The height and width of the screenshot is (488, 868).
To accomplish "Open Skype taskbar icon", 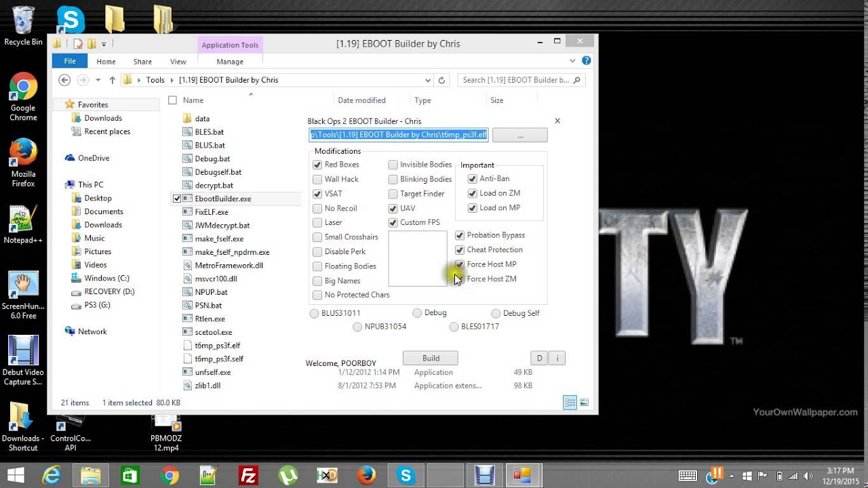I will (406, 475).
